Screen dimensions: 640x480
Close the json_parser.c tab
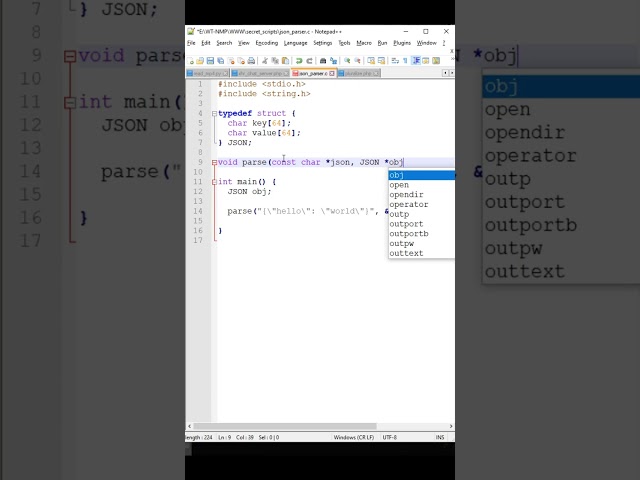[x=332, y=73]
